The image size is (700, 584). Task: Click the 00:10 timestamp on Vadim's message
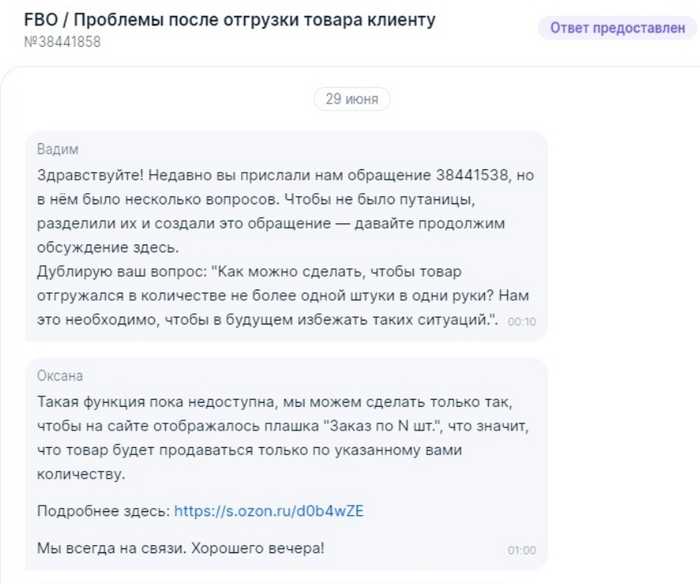(x=522, y=322)
